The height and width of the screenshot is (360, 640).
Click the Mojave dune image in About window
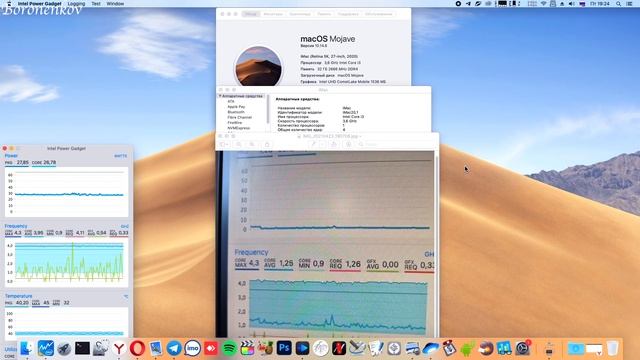click(x=258, y=67)
